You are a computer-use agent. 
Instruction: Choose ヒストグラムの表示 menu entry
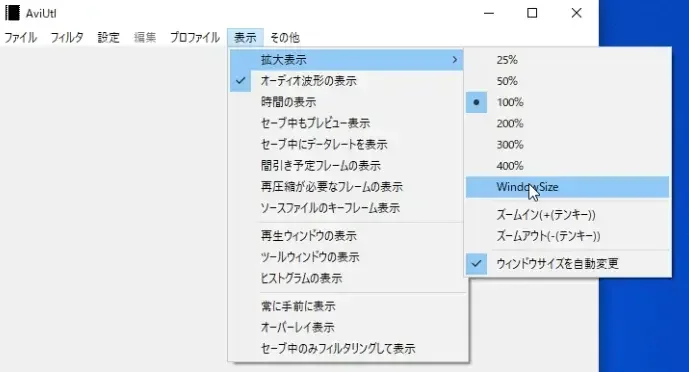(347, 278)
